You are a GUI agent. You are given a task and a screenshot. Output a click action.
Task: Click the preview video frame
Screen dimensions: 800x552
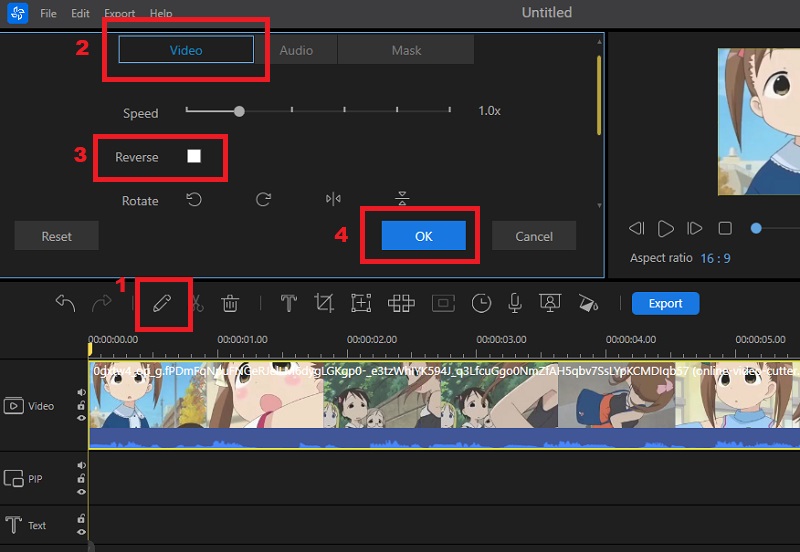click(759, 121)
